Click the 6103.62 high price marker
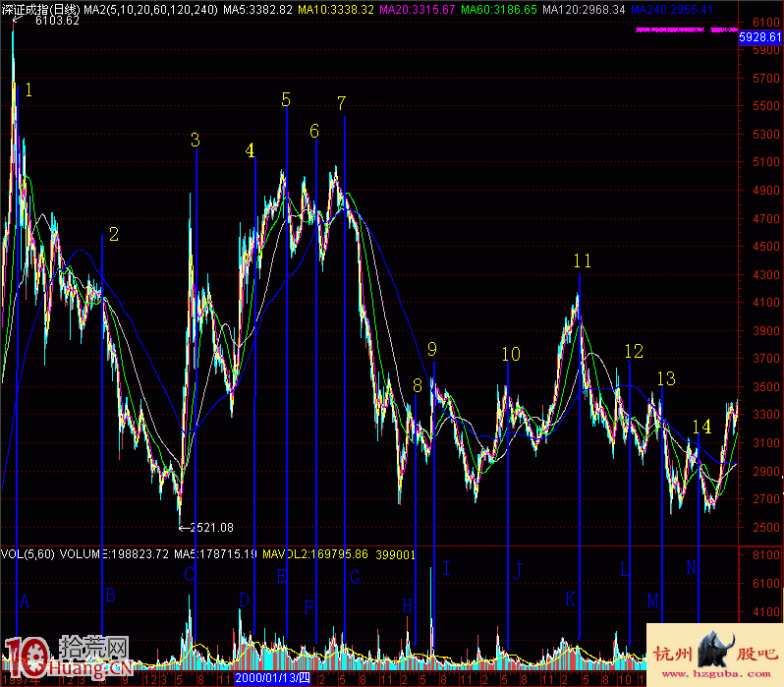Screen dimensions: 784x687 point(57,21)
